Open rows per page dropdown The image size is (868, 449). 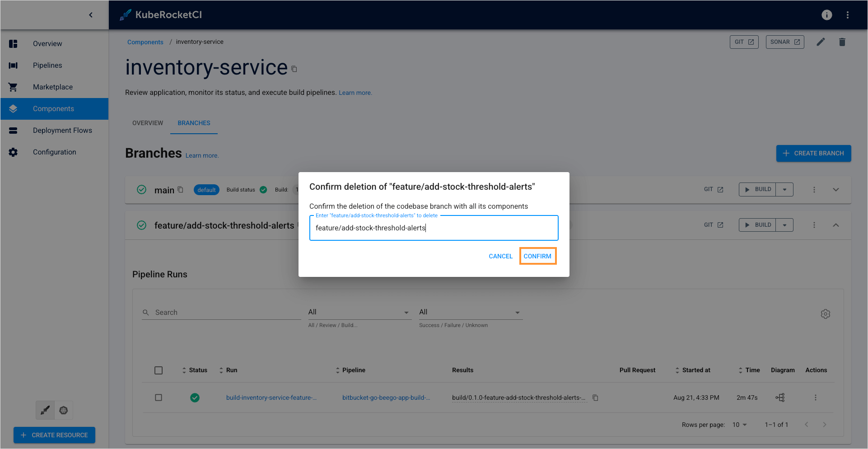pyautogui.click(x=739, y=425)
